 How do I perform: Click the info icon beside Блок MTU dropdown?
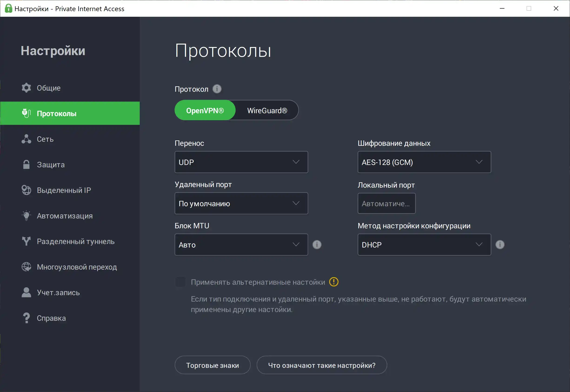tap(317, 245)
